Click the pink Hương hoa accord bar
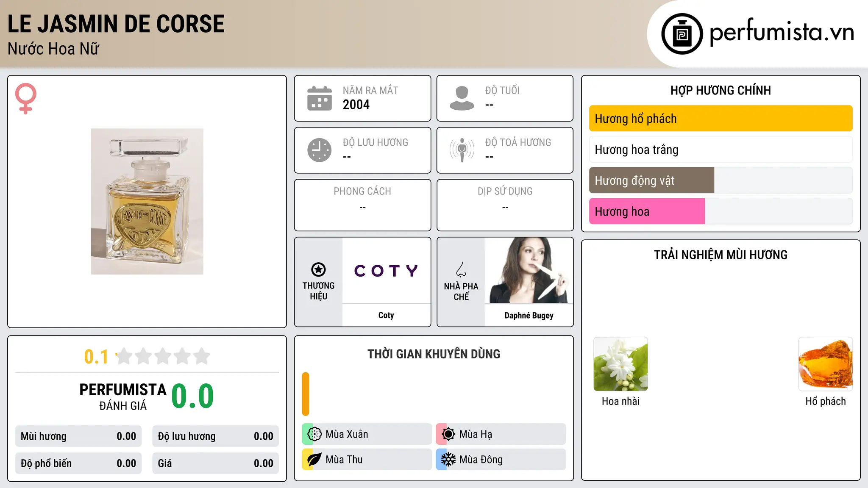The image size is (868, 488). [x=647, y=211]
